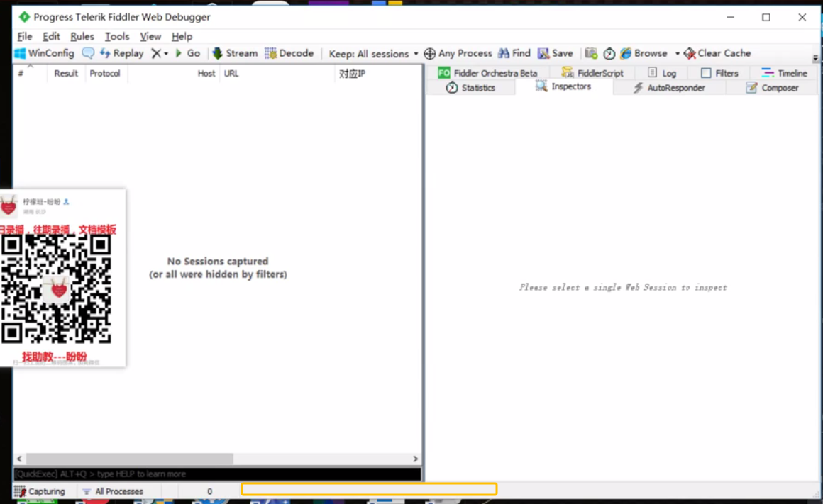Click the horizontal scrollbar thumb in session list
The height and width of the screenshot is (504, 823).
click(x=130, y=459)
